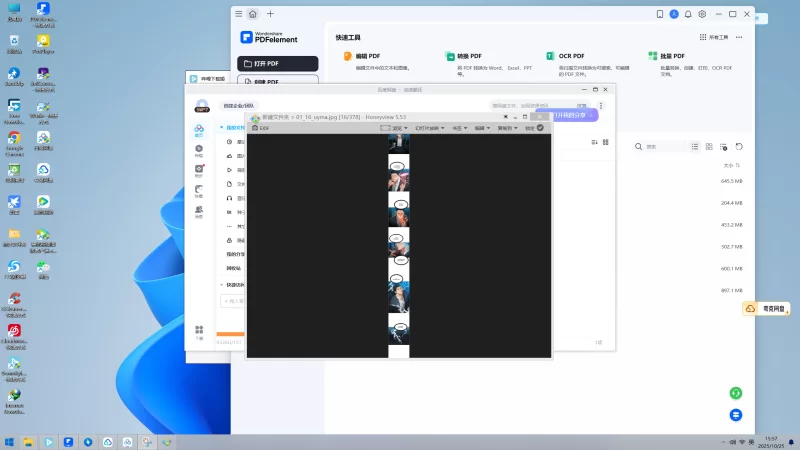Open the user account avatar icon

pyautogui.click(x=674, y=14)
